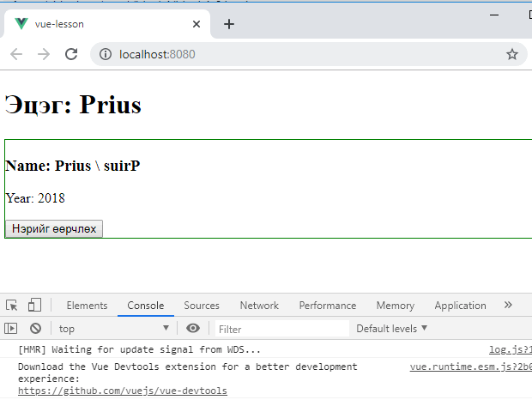The height and width of the screenshot is (400, 532).
Task: Activate the inspect element picker
Action: (x=12, y=306)
